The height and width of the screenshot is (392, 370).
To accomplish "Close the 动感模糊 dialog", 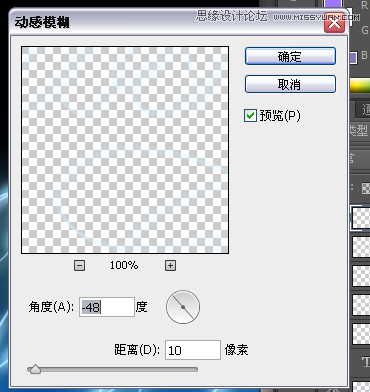I will click(x=334, y=23).
